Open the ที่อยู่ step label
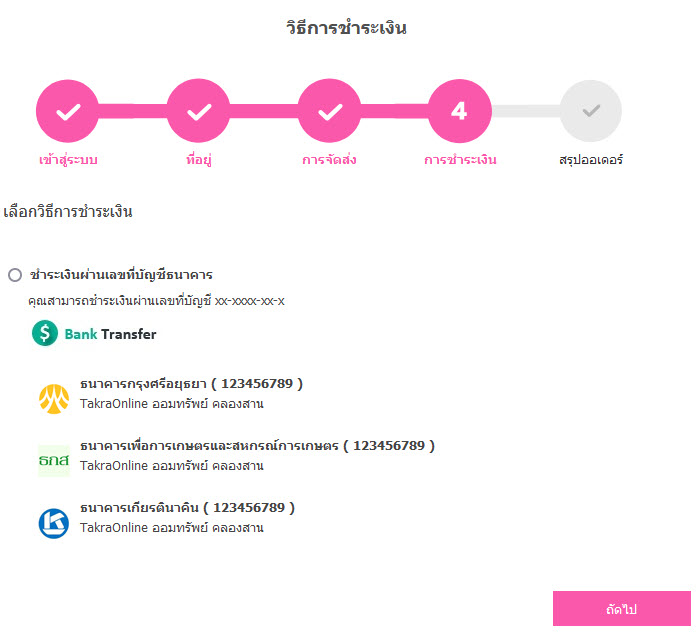697x636 pixels. 199,160
